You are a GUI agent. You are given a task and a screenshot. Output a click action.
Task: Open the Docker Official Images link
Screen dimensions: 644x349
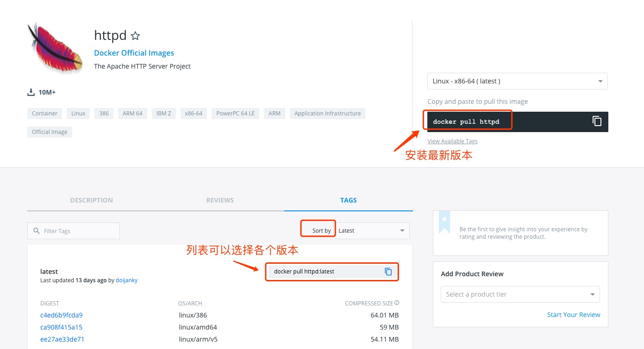coord(134,52)
